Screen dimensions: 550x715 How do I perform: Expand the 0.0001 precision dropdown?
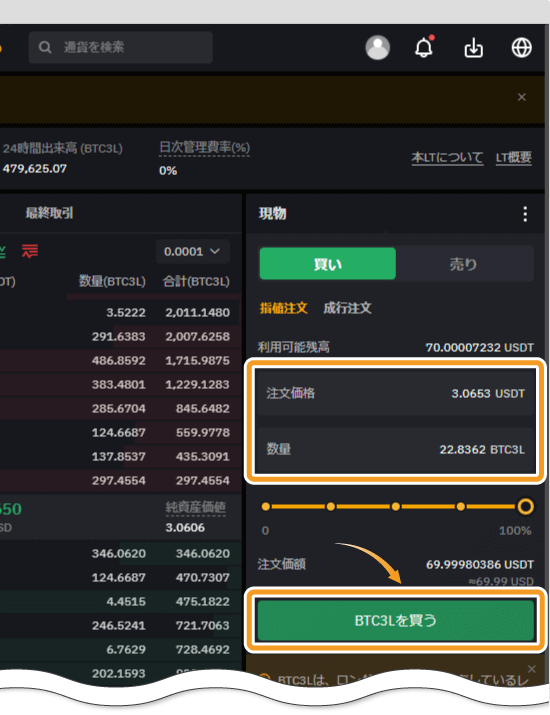coord(192,251)
